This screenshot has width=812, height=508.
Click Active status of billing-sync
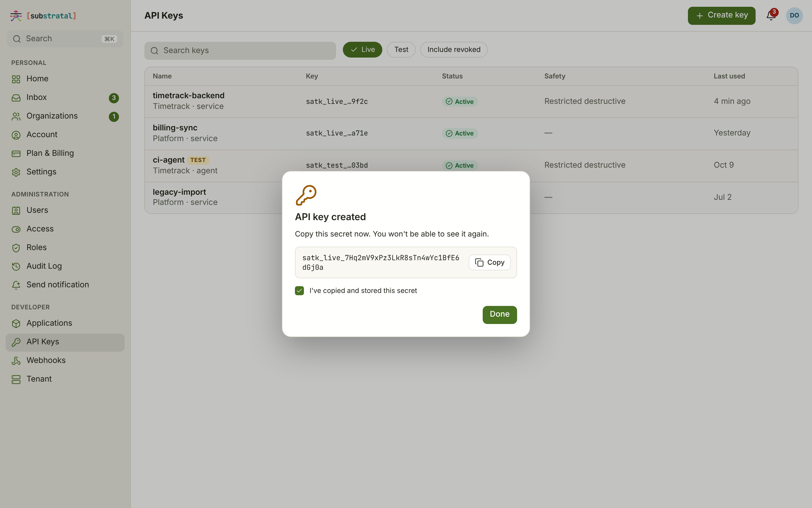pos(460,134)
